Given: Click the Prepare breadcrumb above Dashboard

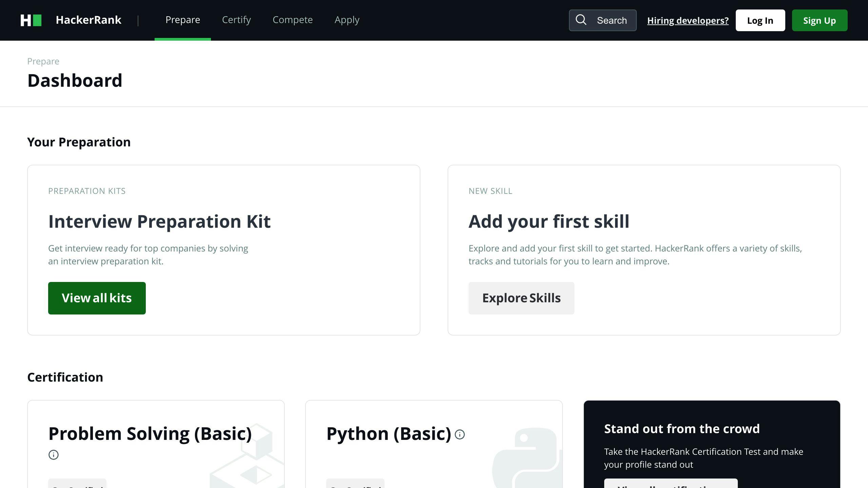Looking at the screenshot, I should coord(43,61).
